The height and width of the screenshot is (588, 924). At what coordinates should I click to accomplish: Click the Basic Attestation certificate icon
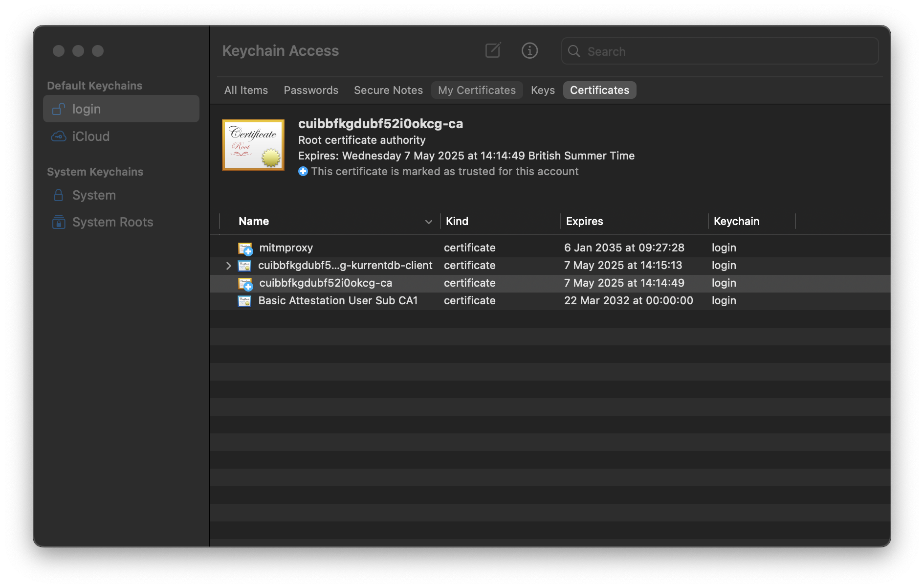[x=244, y=300]
